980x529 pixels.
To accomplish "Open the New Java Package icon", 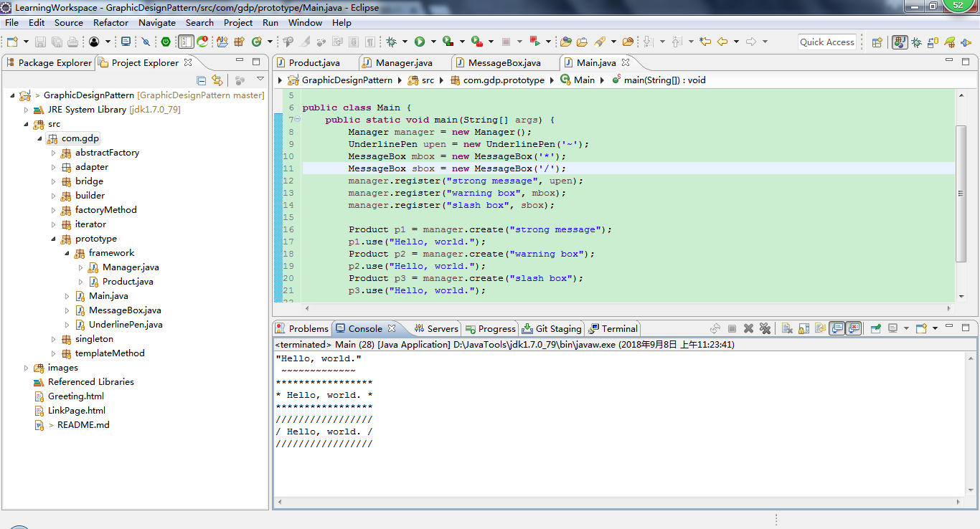I will click(238, 42).
